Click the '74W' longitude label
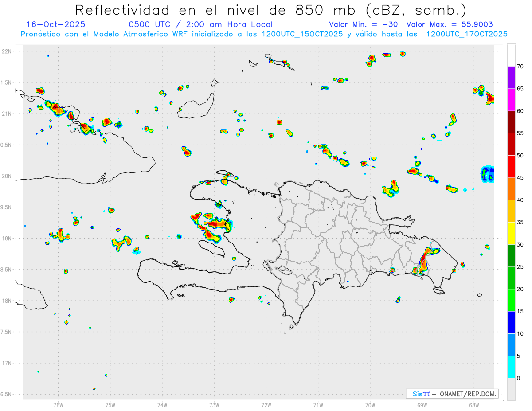The height and width of the screenshot is (411, 532). (162, 405)
